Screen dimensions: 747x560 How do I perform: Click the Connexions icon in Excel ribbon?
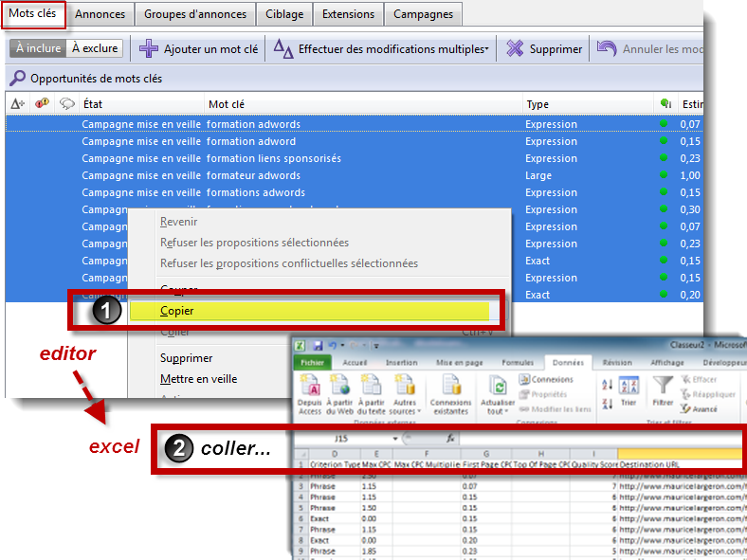pos(524,380)
